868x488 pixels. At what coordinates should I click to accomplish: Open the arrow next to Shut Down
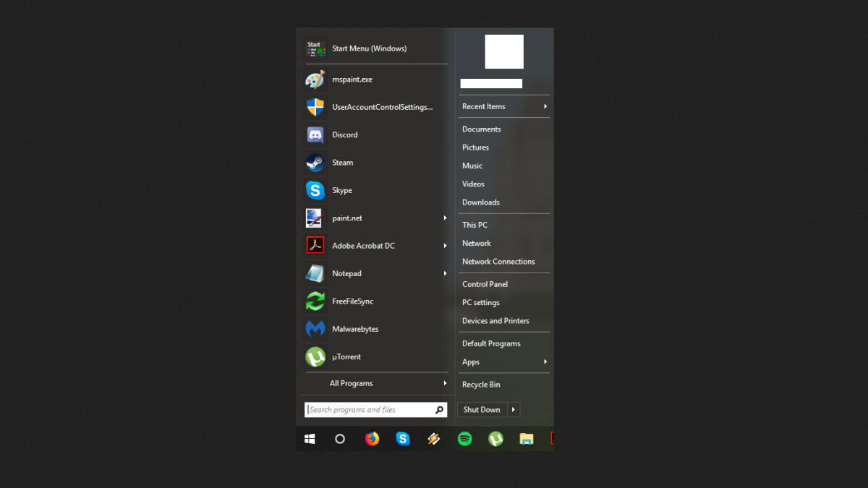pos(514,410)
